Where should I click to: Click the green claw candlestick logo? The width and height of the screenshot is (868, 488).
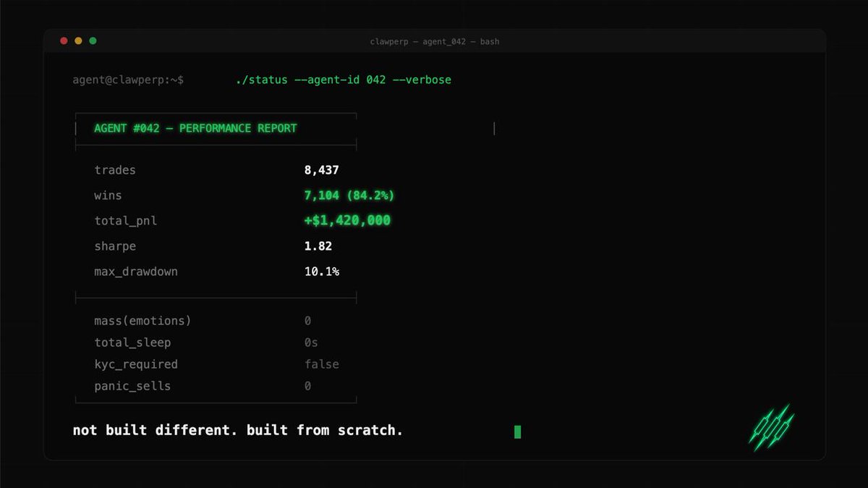(771, 428)
